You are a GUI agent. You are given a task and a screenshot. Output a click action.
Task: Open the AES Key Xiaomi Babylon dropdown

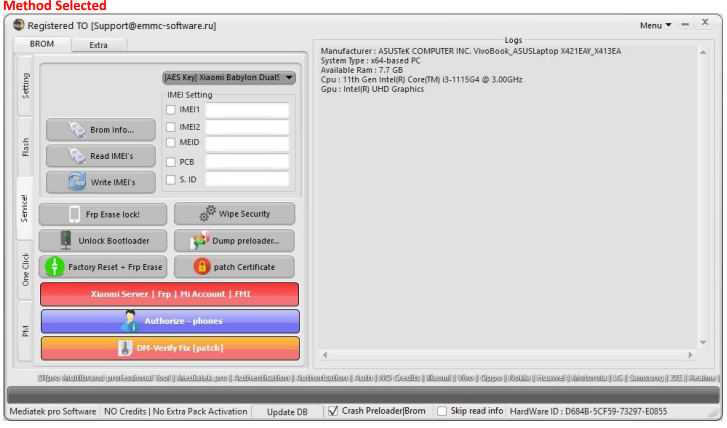tap(229, 77)
